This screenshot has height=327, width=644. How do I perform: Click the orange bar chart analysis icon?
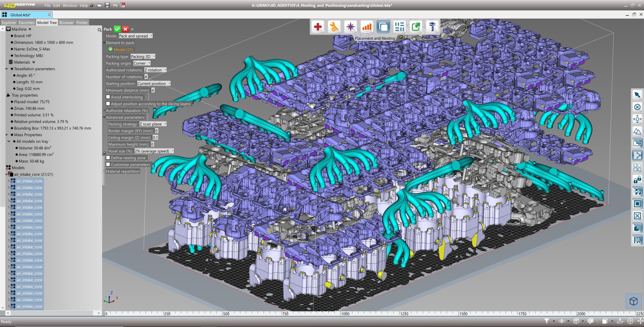(x=367, y=27)
